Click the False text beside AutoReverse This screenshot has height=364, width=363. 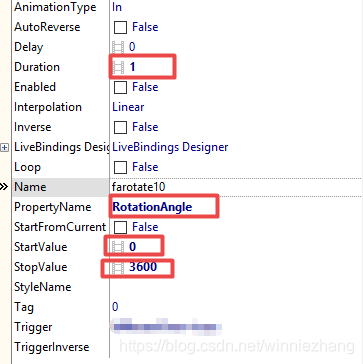[x=145, y=27]
